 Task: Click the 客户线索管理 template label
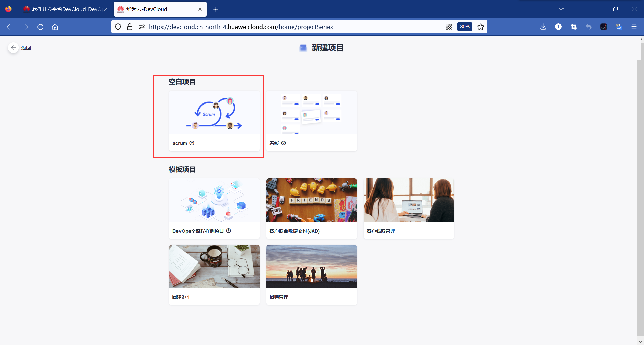point(381,231)
